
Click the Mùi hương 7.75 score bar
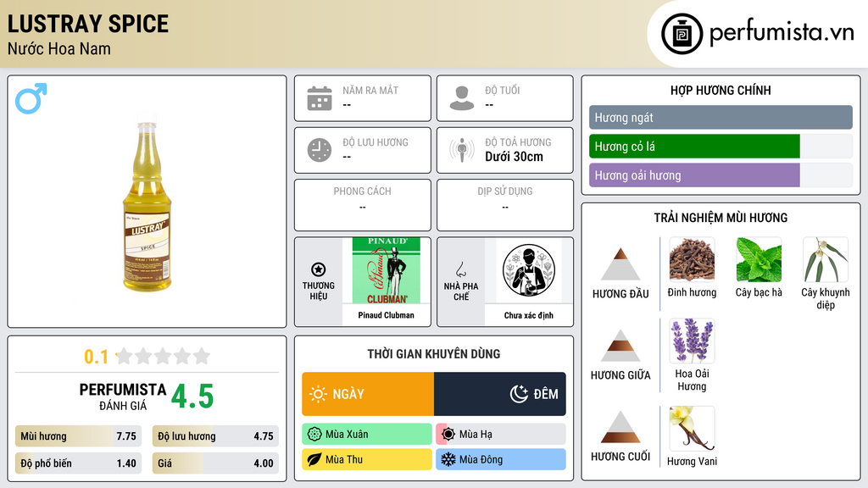(x=78, y=436)
